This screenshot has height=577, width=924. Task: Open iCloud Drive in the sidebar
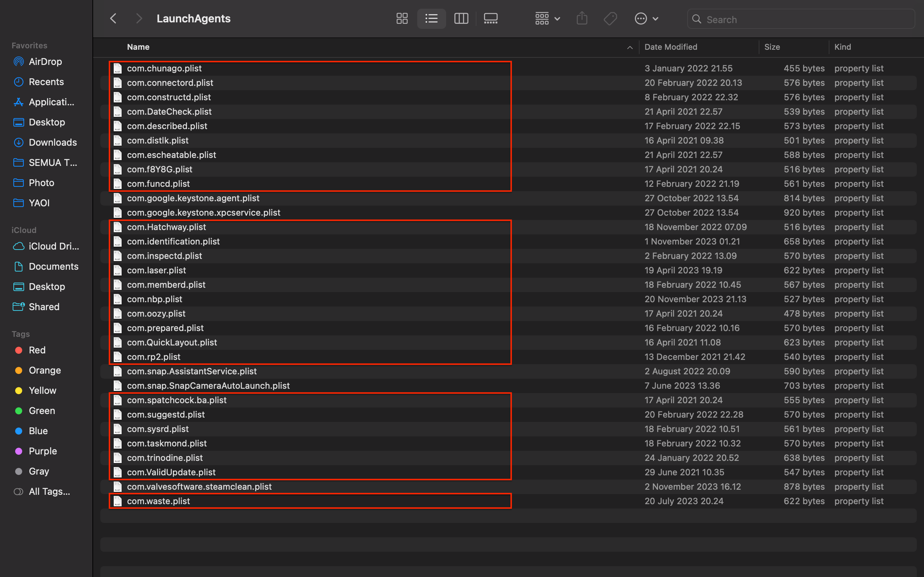(x=53, y=246)
